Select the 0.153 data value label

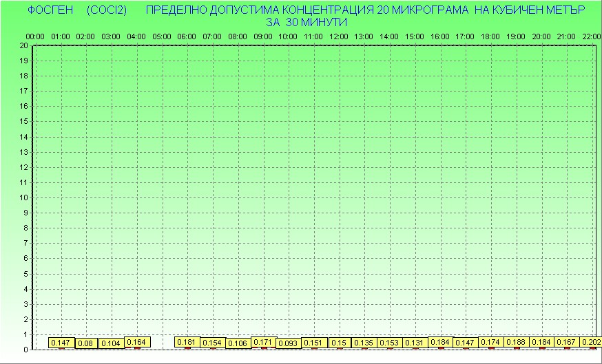(x=390, y=343)
